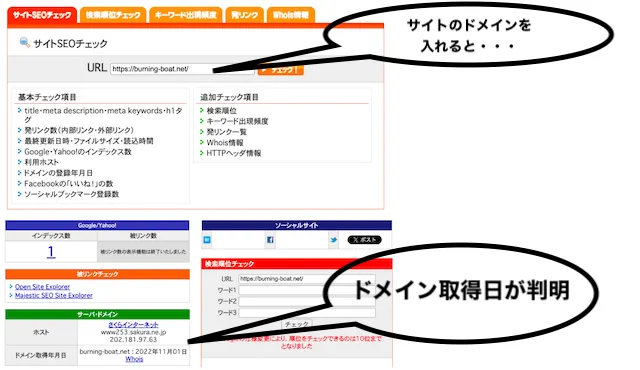Switch to the 検索順位チェック tab
This screenshot has width=640, height=370.
(x=113, y=16)
